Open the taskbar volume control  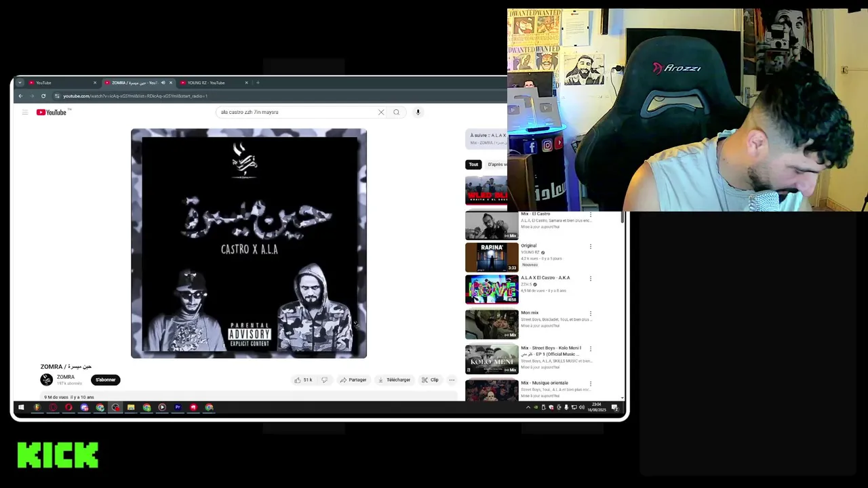click(x=582, y=407)
